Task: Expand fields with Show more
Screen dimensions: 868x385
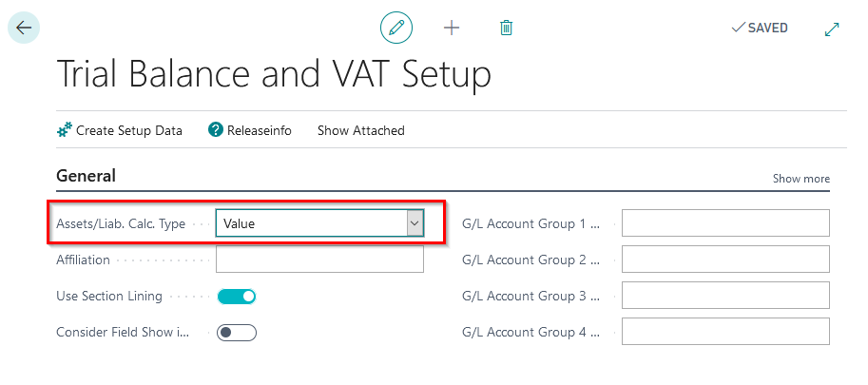Action: pyautogui.click(x=800, y=179)
